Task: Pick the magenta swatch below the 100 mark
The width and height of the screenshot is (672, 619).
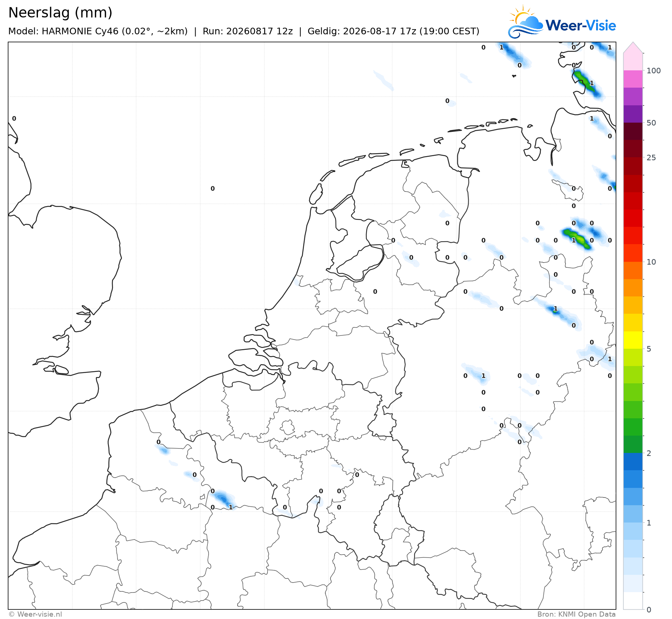Action: pyautogui.click(x=633, y=79)
